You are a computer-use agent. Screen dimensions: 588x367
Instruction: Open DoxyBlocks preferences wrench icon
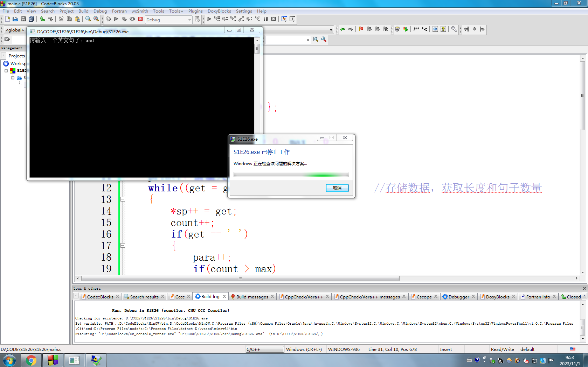pyautogui.click(x=454, y=29)
